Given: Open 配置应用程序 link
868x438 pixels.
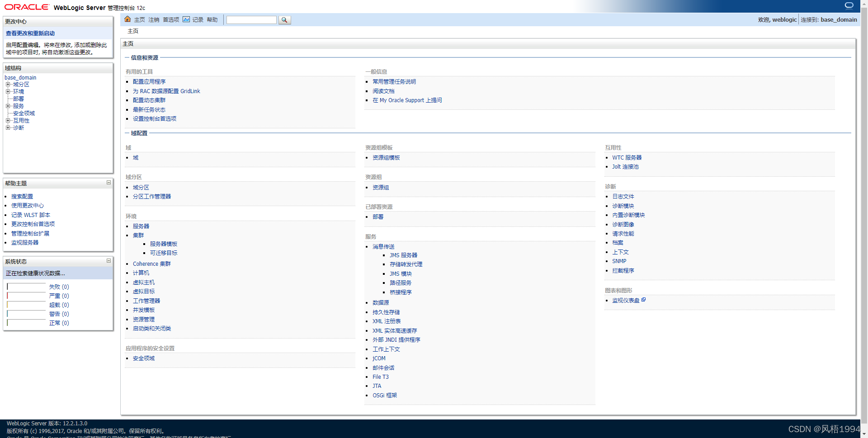Looking at the screenshot, I should tap(149, 82).
